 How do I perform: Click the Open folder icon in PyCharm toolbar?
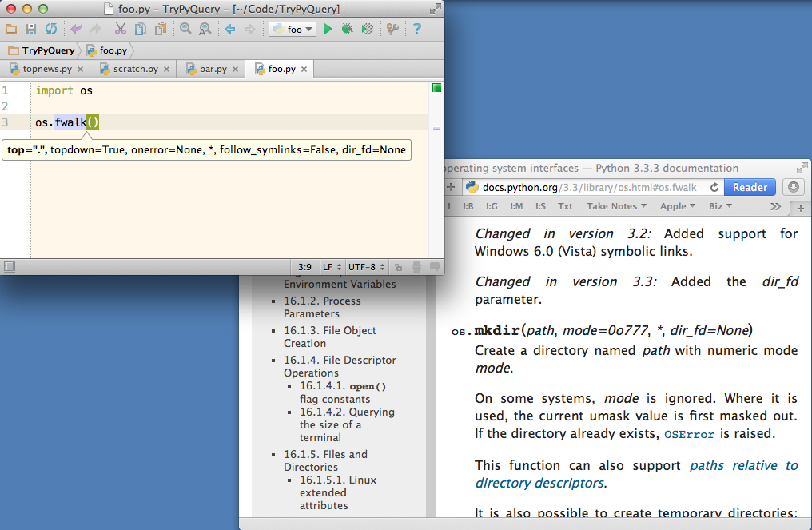11,29
